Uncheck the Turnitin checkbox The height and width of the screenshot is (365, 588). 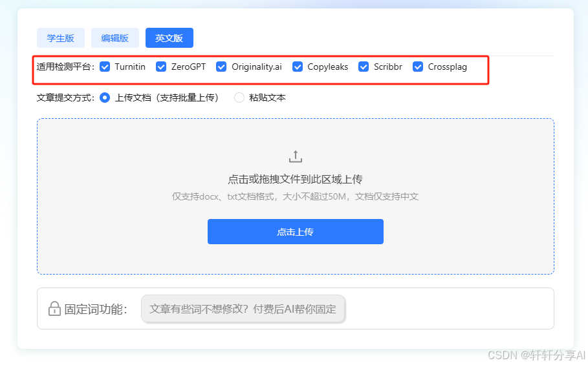pos(105,67)
